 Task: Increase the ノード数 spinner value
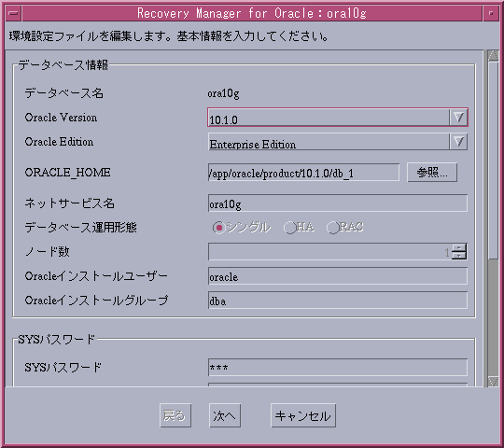(x=459, y=247)
